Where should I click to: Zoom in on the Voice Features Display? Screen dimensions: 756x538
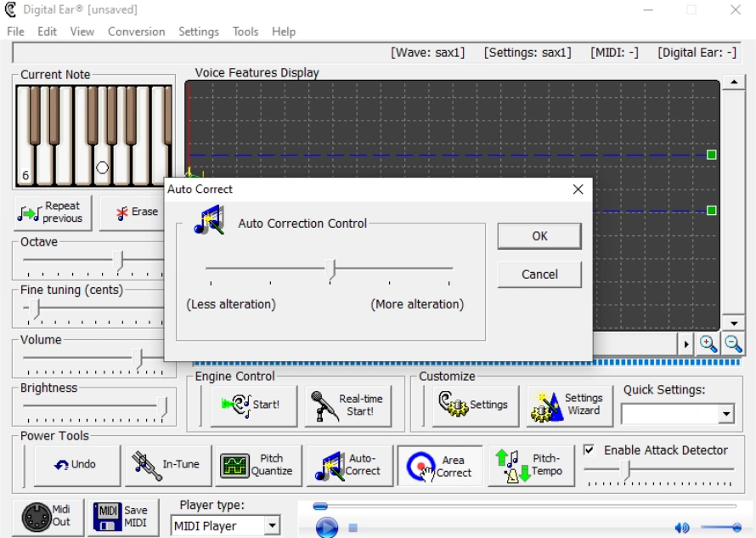pyautogui.click(x=708, y=343)
